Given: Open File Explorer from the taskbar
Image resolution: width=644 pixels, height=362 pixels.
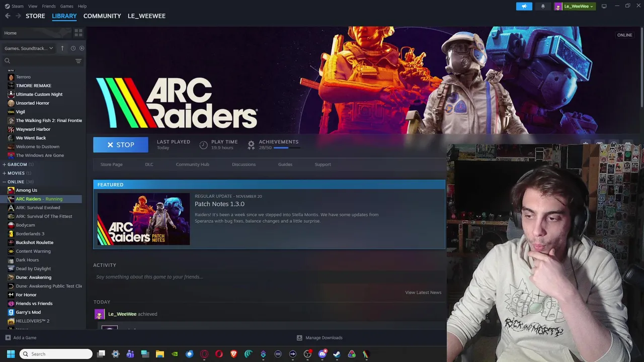Looking at the screenshot, I should 160,354.
